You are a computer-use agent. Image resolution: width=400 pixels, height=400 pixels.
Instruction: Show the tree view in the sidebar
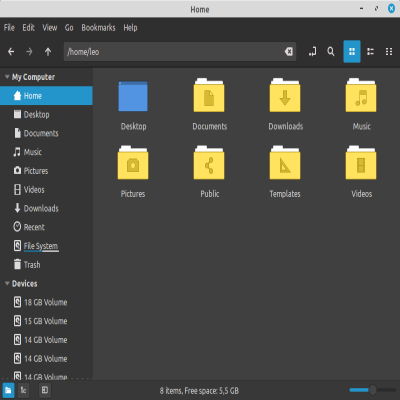[x=23, y=390]
